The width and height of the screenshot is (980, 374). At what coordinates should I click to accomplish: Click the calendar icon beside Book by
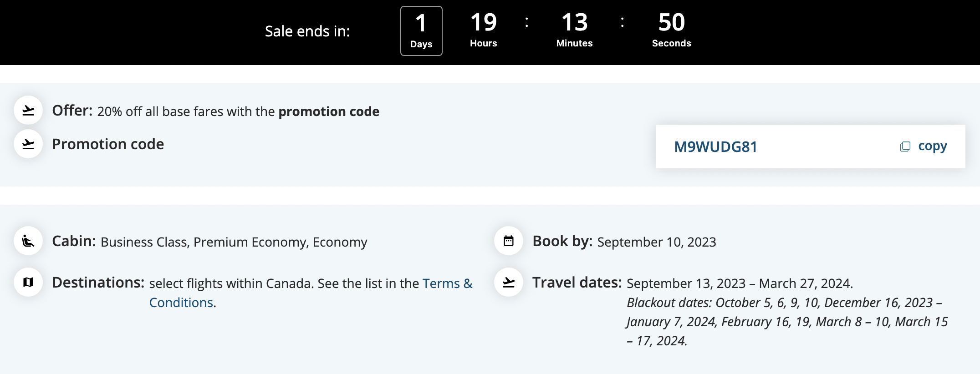(x=508, y=241)
